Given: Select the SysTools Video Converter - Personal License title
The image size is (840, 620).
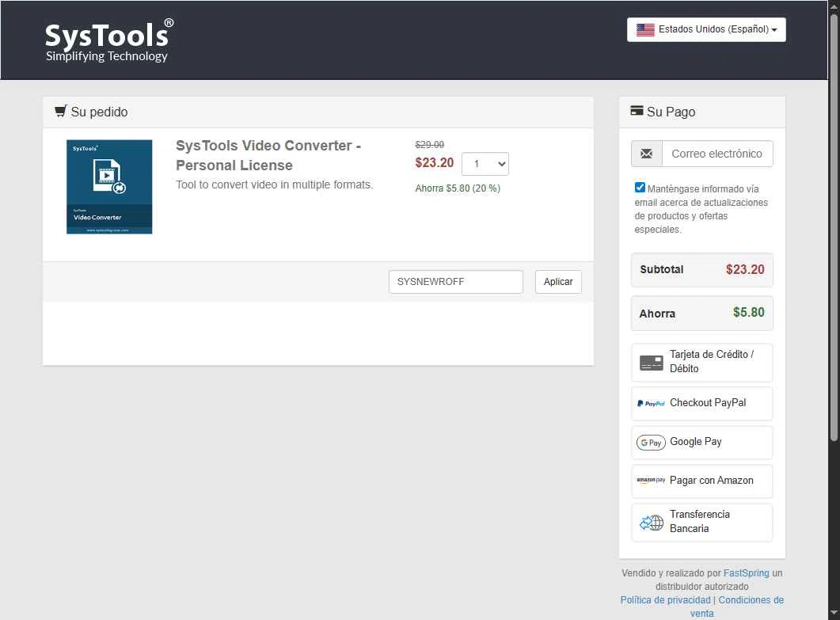Looking at the screenshot, I should (x=268, y=155).
